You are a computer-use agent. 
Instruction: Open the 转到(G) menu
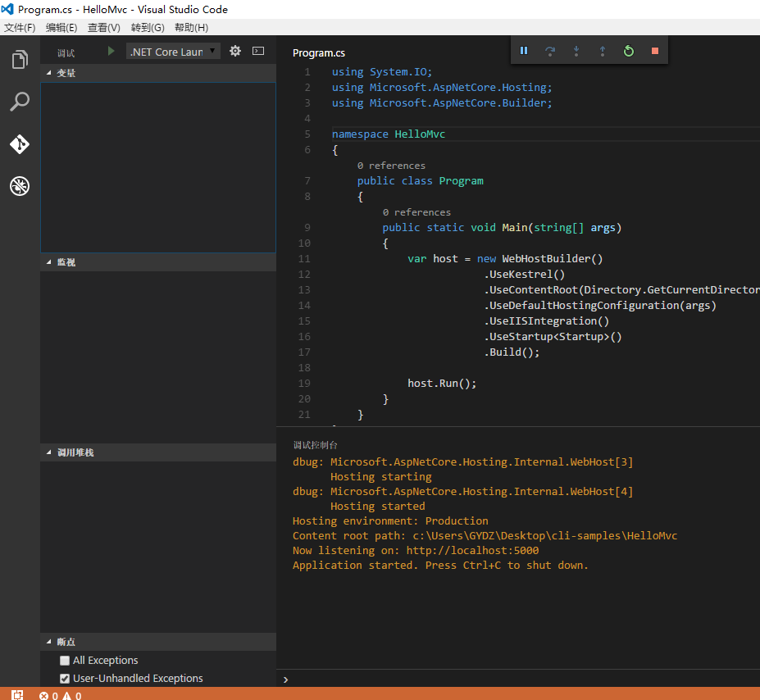[148, 28]
